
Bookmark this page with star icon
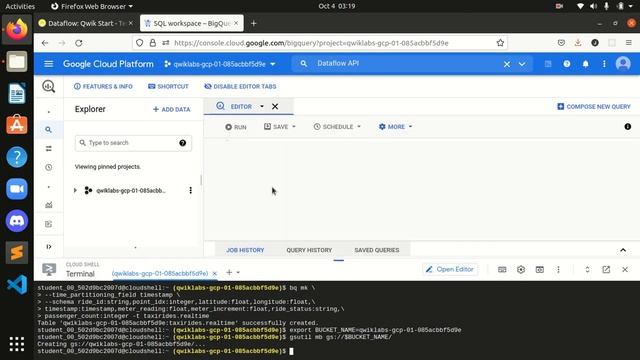[x=500, y=43]
